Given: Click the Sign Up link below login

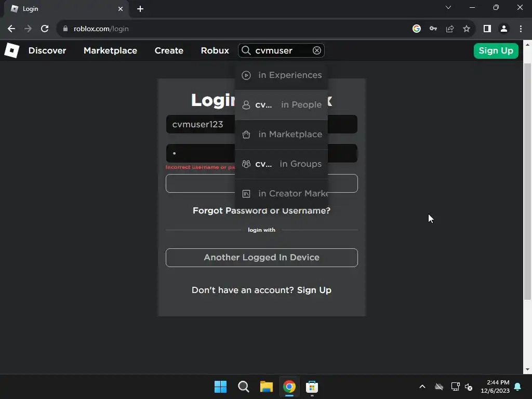Looking at the screenshot, I should click(x=314, y=290).
